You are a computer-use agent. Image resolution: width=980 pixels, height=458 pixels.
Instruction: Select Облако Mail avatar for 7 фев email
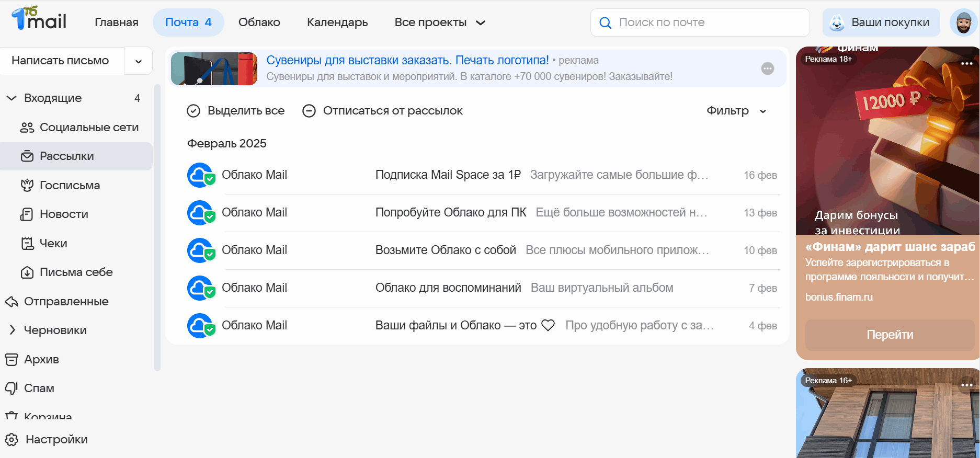(200, 288)
